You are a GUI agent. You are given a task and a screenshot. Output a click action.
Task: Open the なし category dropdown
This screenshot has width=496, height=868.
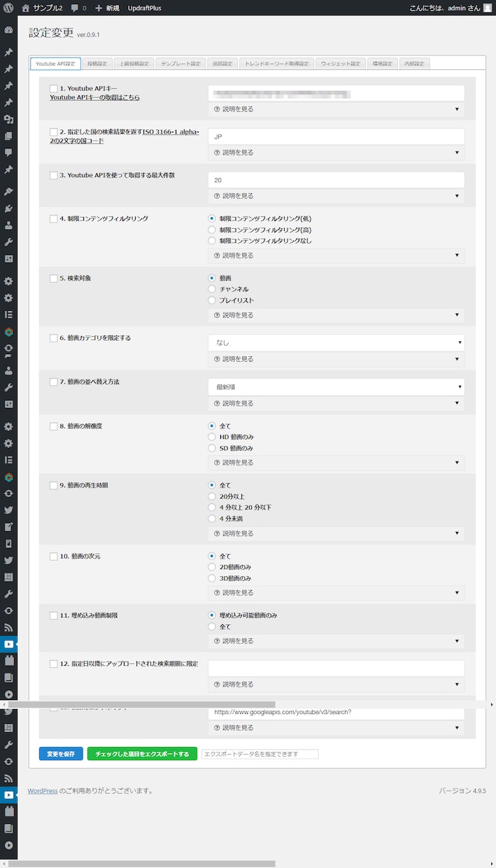click(x=336, y=343)
